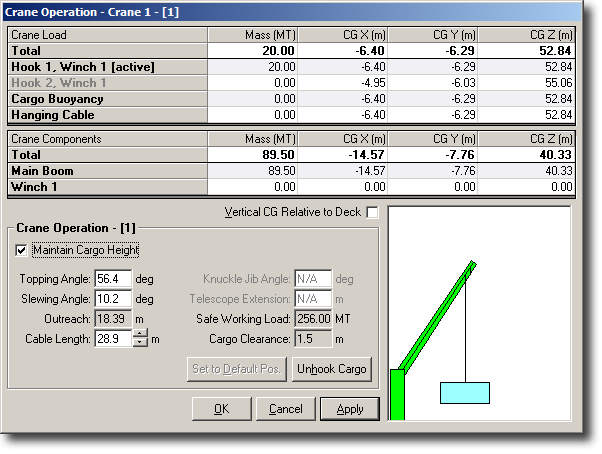Click the cyan cargo box in preview

pos(465,393)
